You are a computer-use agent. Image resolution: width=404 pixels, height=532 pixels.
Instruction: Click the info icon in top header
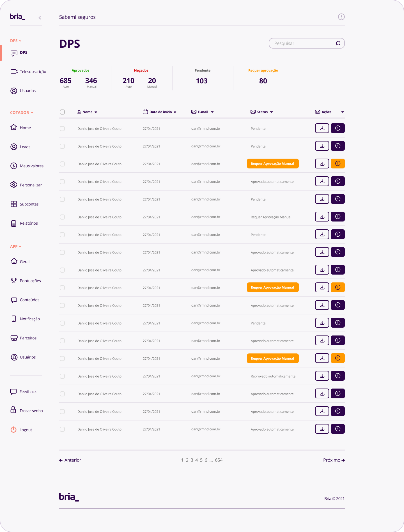click(x=341, y=17)
